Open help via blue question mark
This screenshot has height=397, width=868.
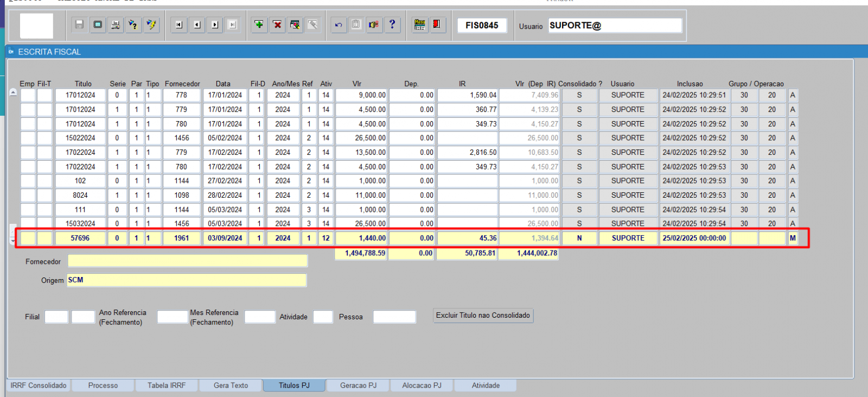(x=392, y=25)
